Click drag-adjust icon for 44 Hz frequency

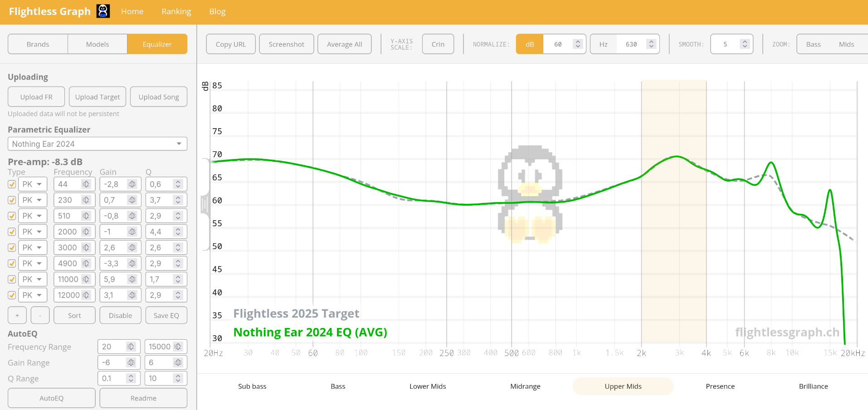click(86, 184)
